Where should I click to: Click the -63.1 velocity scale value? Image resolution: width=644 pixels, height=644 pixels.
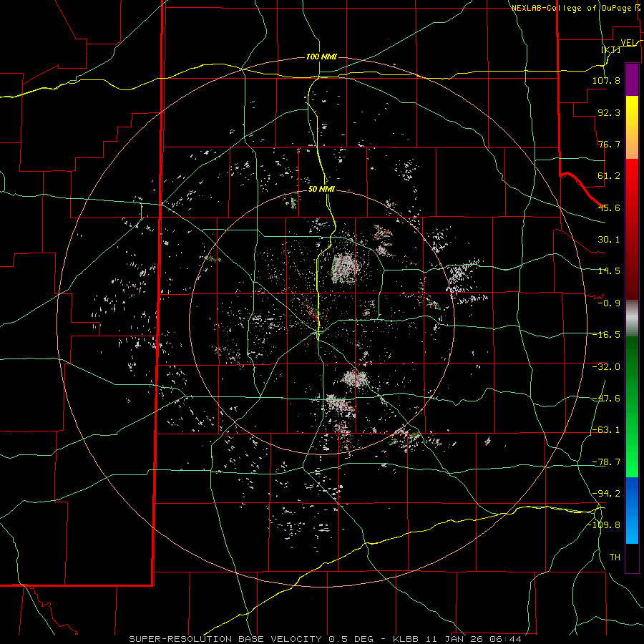(x=606, y=430)
